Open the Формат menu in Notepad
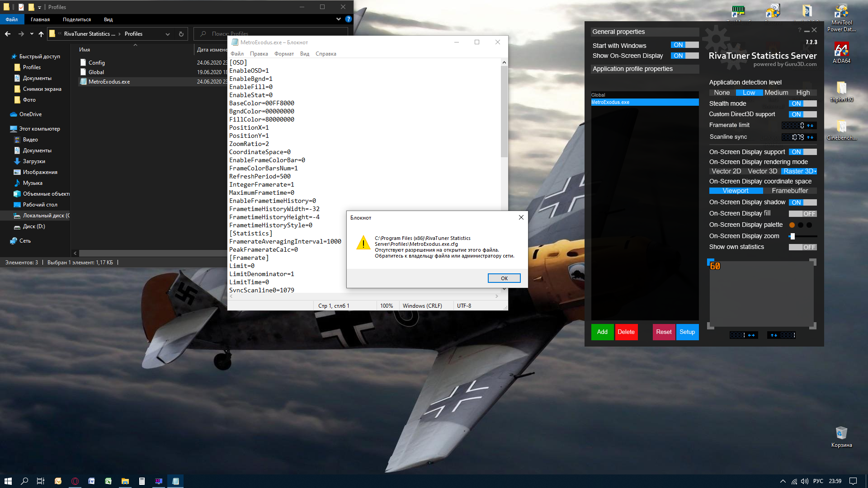The height and width of the screenshot is (488, 868). click(x=284, y=54)
